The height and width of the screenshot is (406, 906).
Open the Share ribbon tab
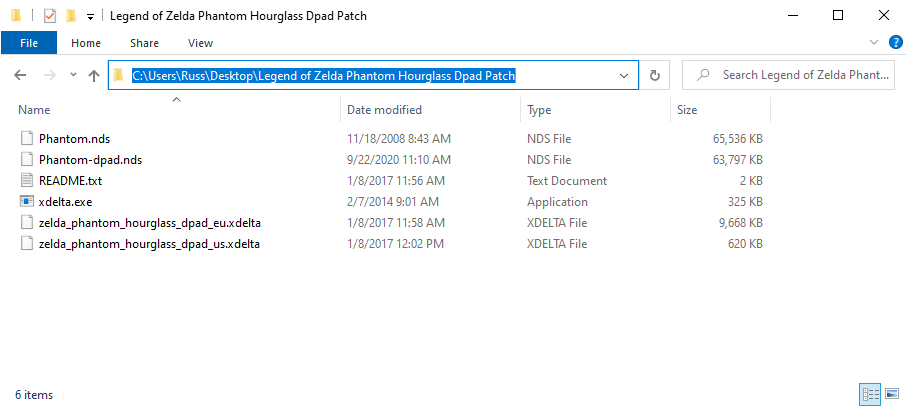(x=144, y=43)
